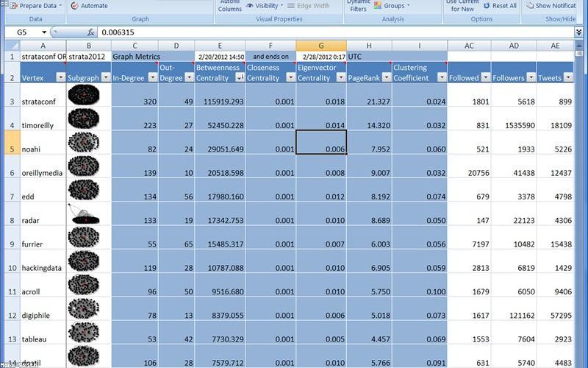Open the Followed filter dropdown
Image resolution: width=588 pixels, height=368 pixels.
[x=486, y=77]
